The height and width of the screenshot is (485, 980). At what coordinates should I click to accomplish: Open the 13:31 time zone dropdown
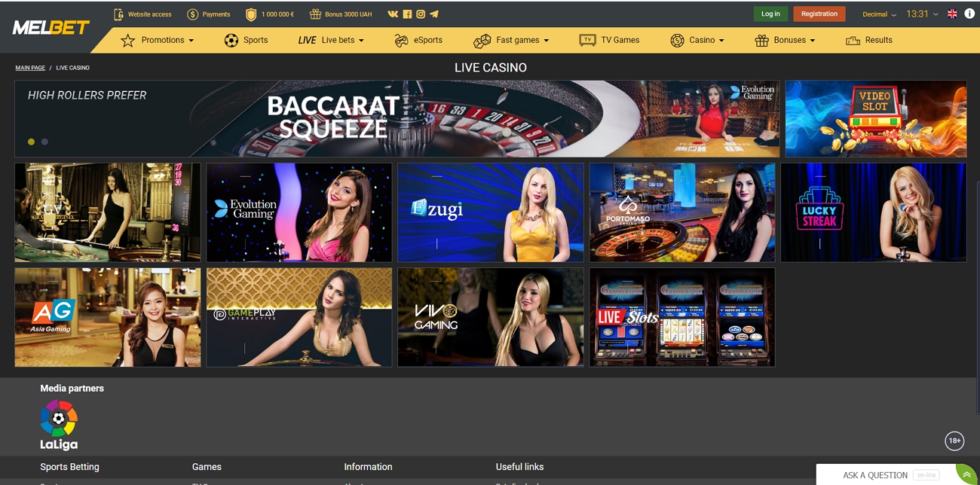pos(922,14)
